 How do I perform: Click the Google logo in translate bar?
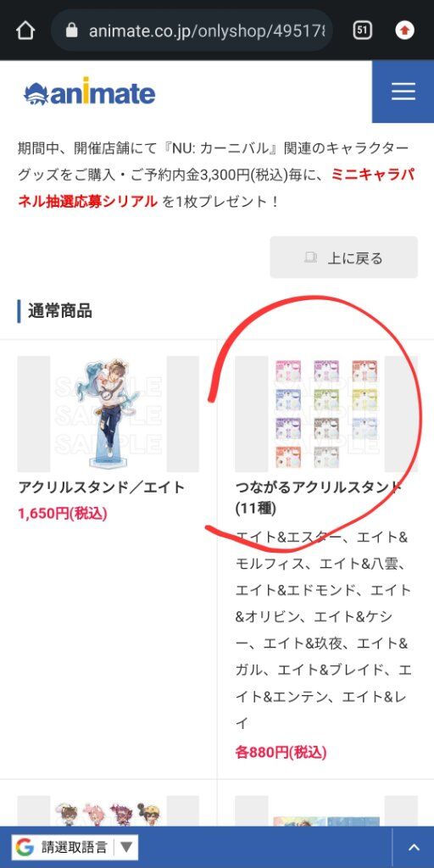[25, 847]
